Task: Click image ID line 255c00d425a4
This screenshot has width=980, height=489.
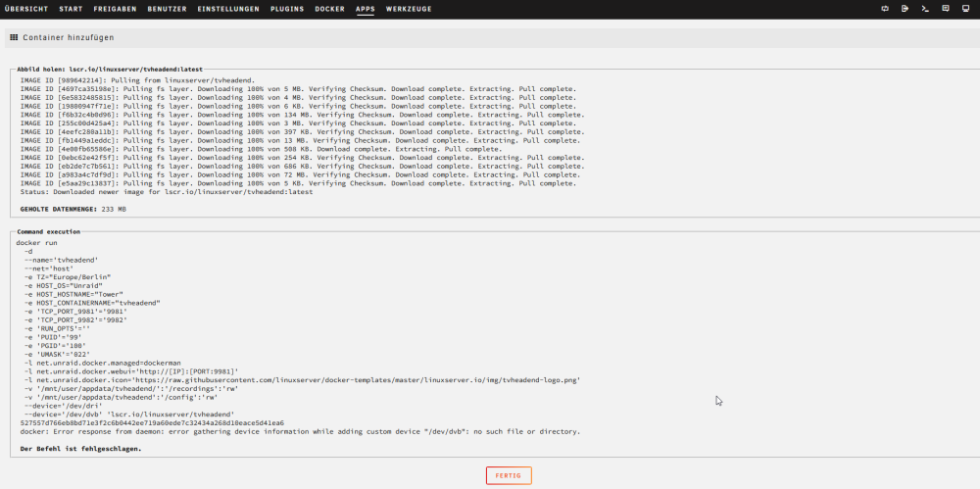Action: click(298, 123)
